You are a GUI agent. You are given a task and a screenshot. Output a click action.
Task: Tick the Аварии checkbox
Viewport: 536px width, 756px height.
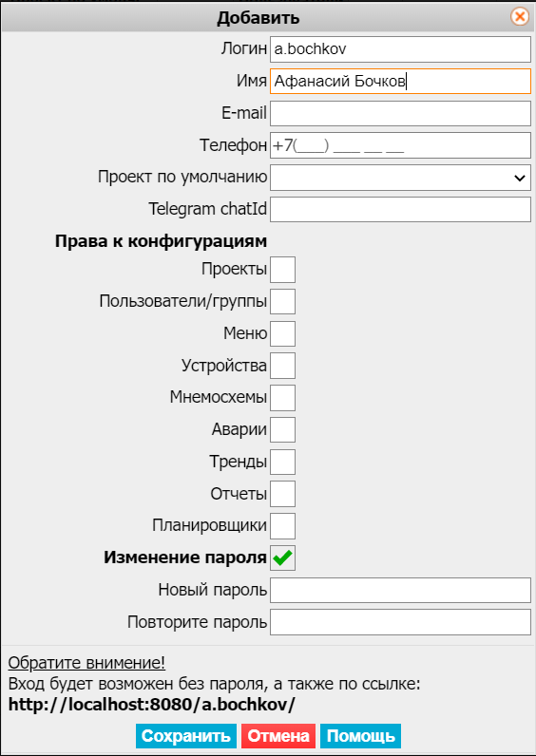coord(282,430)
